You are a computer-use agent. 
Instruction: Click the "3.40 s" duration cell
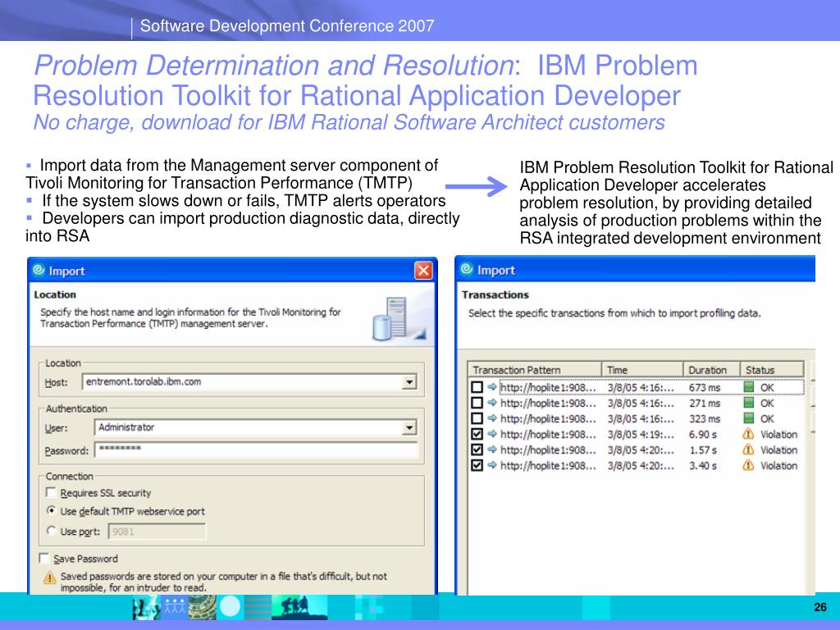pyautogui.click(x=703, y=466)
